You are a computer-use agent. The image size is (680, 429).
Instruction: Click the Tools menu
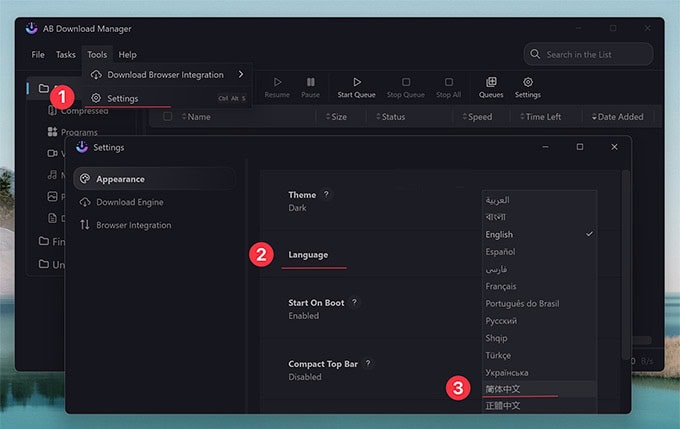97,55
